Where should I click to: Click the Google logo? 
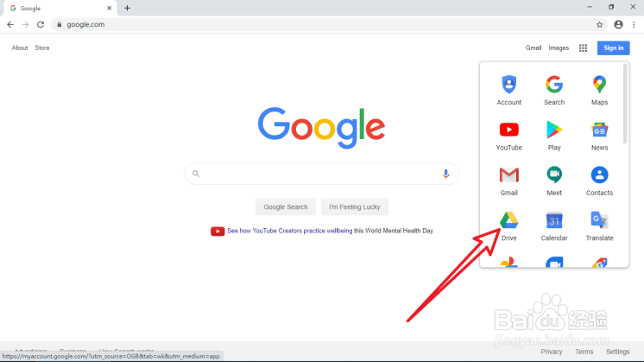pyautogui.click(x=322, y=127)
